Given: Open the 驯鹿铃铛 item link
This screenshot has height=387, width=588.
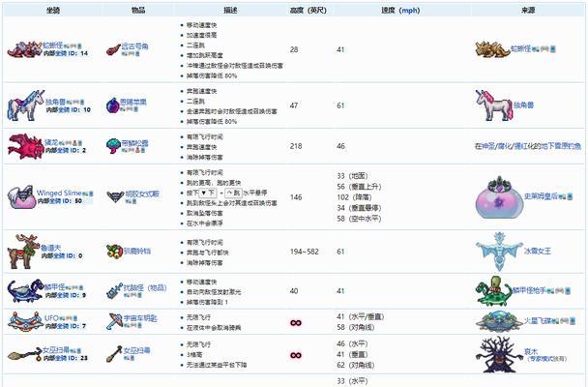Looking at the screenshot, I should coord(137,251).
